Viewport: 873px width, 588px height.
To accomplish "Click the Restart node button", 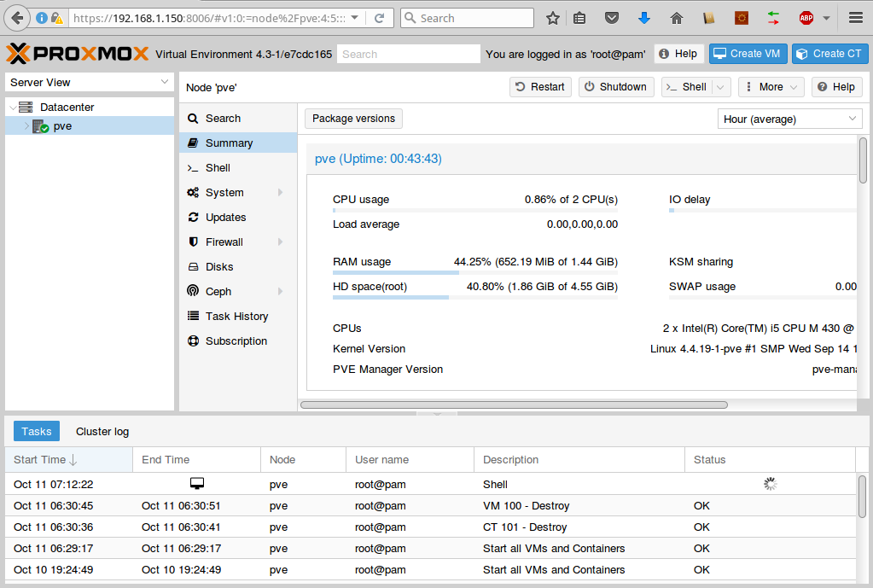I will pyautogui.click(x=540, y=87).
